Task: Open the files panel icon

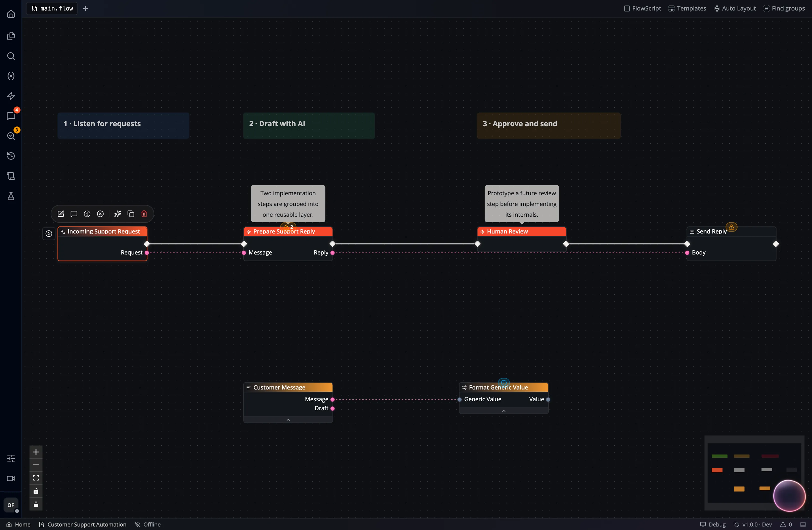Action: click(11, 36)
